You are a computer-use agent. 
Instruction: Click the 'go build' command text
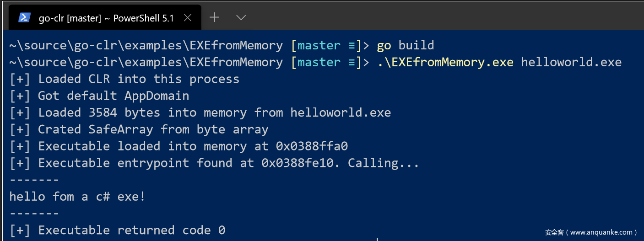(x=405, y=46)
